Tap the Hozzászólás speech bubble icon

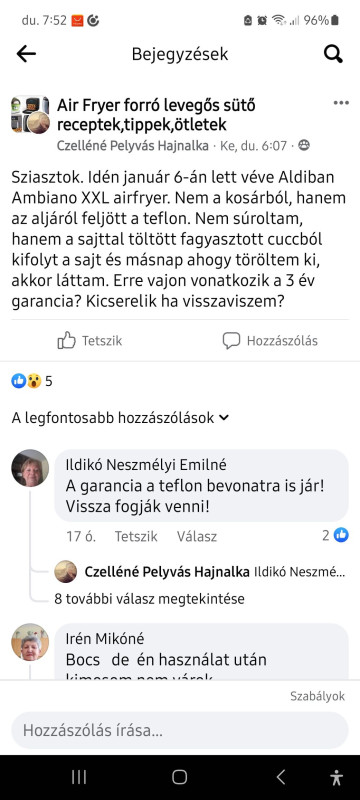coord(231,341)
